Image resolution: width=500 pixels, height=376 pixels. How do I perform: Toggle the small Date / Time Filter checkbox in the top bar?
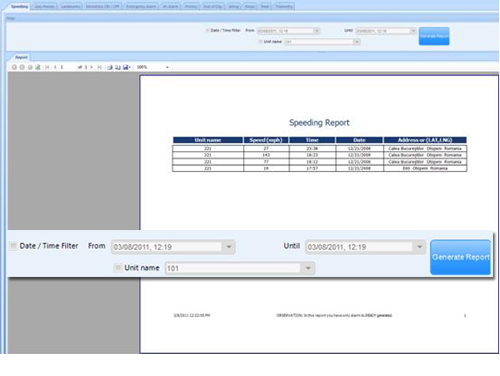207,30
